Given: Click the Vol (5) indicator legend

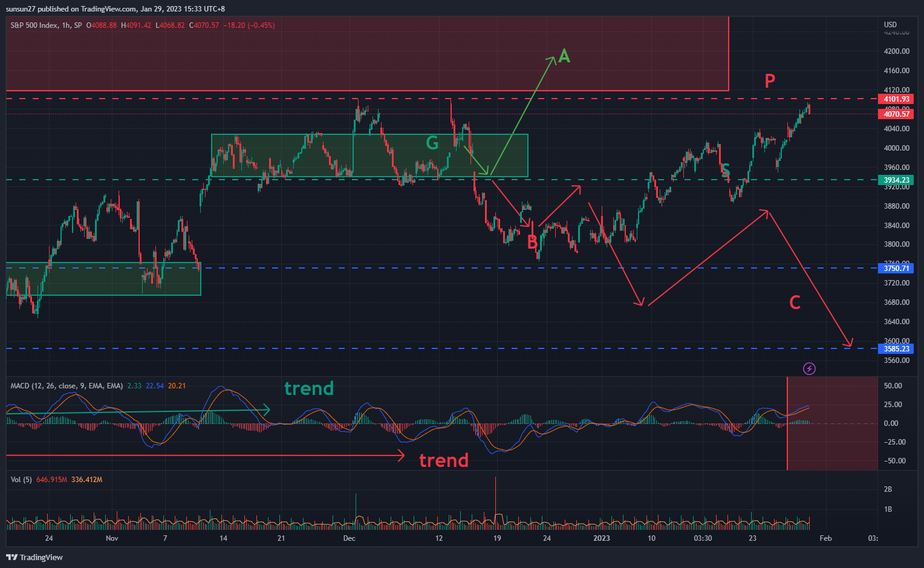Looking at the screenshot, I should coord(21,480).
